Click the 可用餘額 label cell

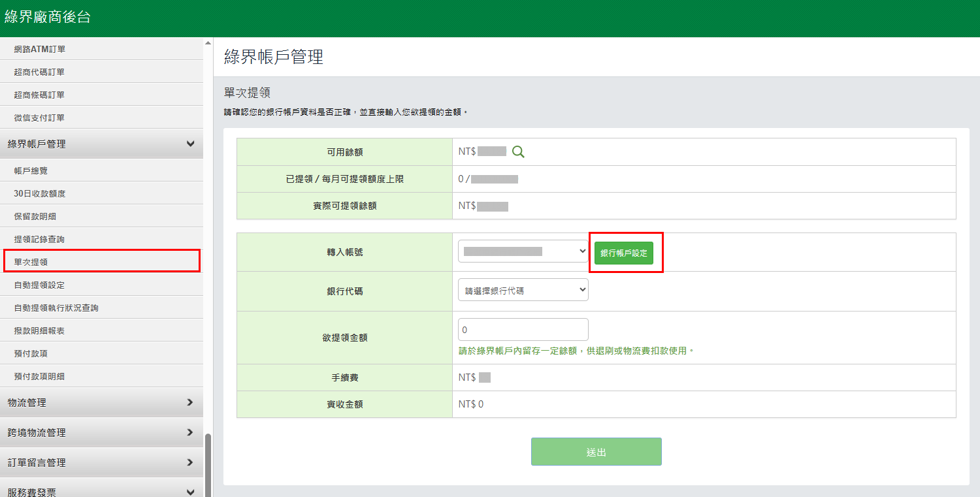[344, 152]
